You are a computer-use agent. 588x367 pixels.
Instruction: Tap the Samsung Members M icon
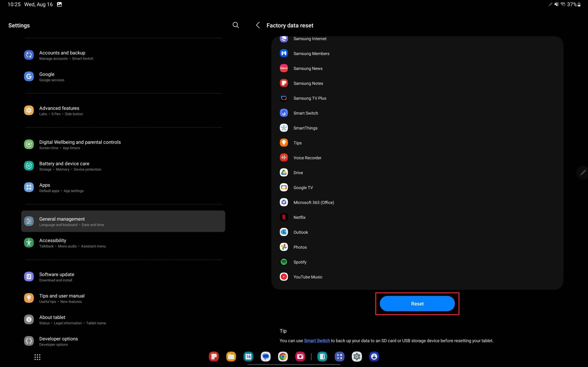tap(284, 53)
